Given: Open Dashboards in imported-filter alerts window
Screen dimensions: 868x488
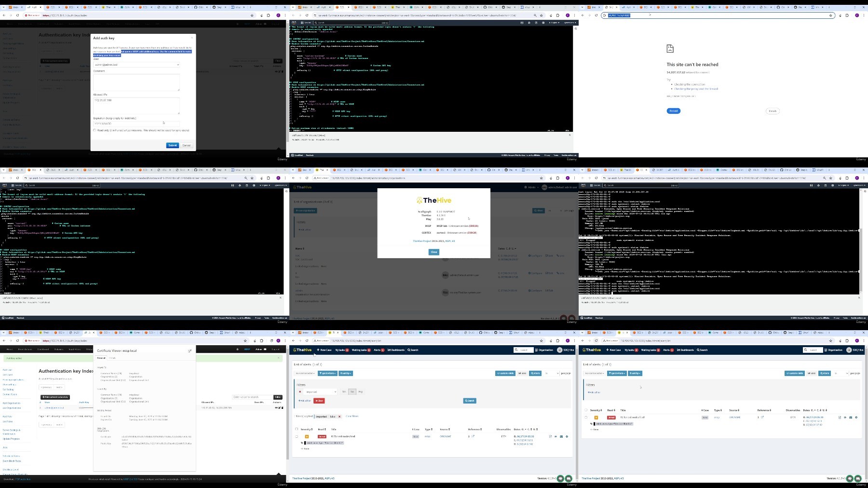Looking at the screenshot, I should (x=396, y=350).
